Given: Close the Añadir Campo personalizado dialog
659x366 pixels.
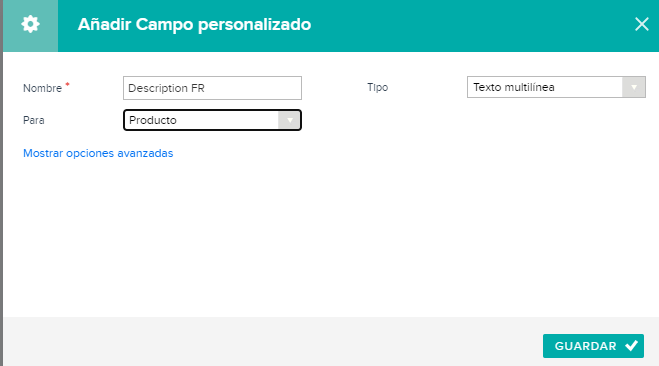Looking at the screenshot, I should coord(642,24).
